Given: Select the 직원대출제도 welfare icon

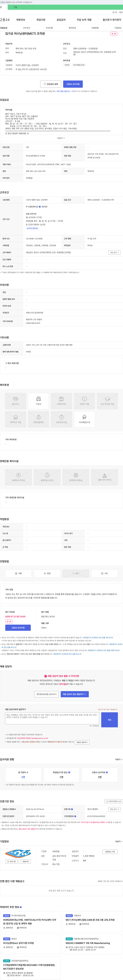Looking at the screenshot, I should coord(38,419).
